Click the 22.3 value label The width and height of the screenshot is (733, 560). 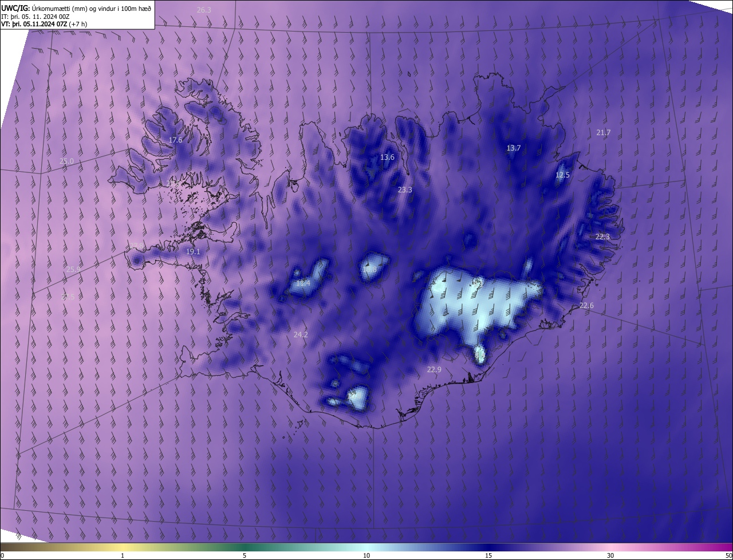click(x=603, y=237)
